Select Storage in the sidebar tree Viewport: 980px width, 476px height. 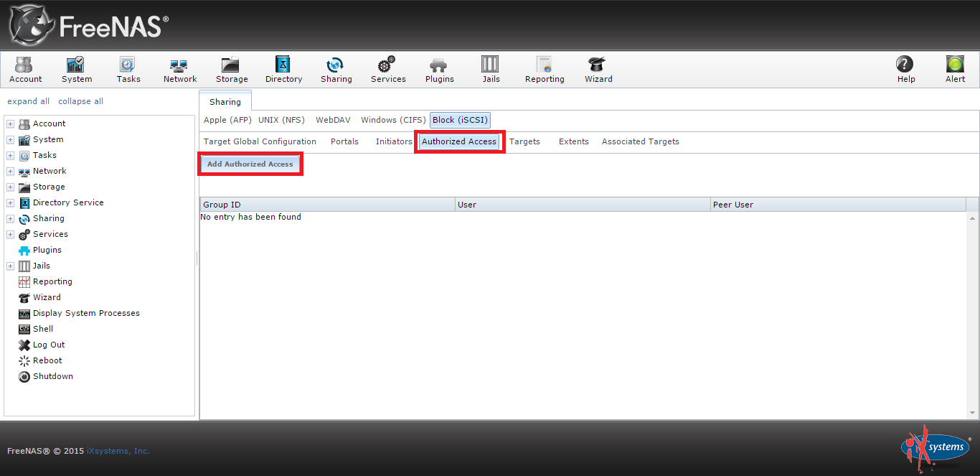(x=49, y=187)
